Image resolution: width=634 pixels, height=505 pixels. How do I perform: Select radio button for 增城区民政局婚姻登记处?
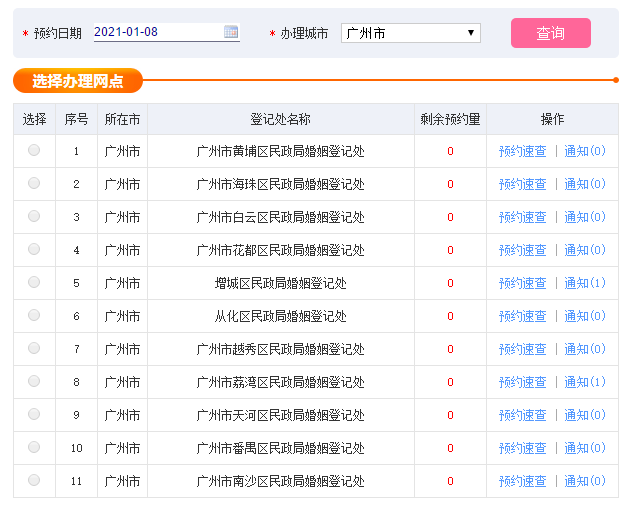34,282
